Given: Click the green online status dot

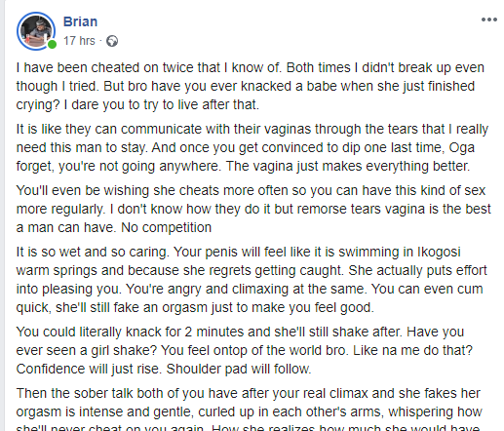Looking at the screenshot, I should (x=52, y=44).
